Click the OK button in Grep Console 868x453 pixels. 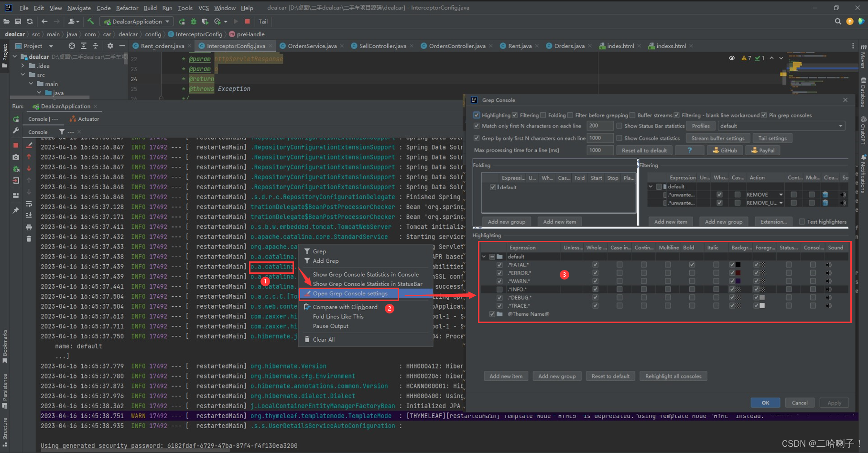765,403
